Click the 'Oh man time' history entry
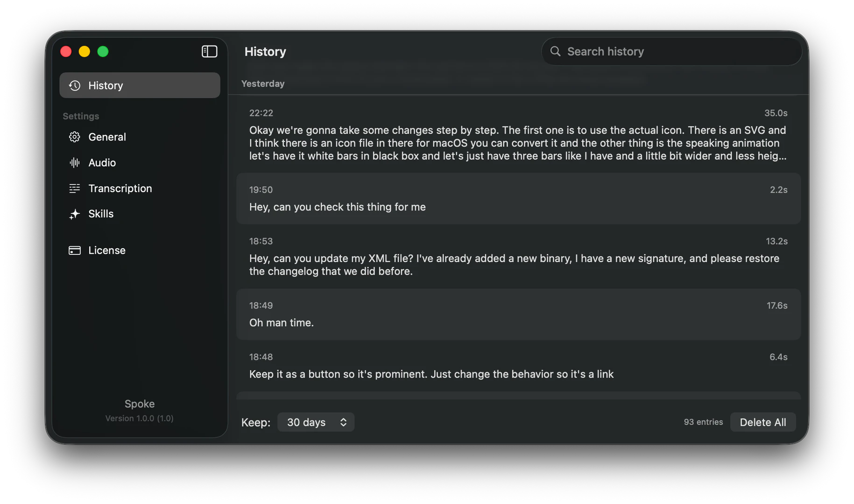Image resolution: width=854 pixels, height=504 pixels. point(514,314)
